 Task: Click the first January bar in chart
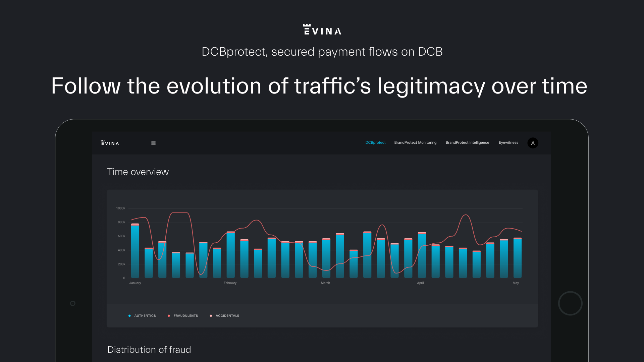tap(135, 251)
